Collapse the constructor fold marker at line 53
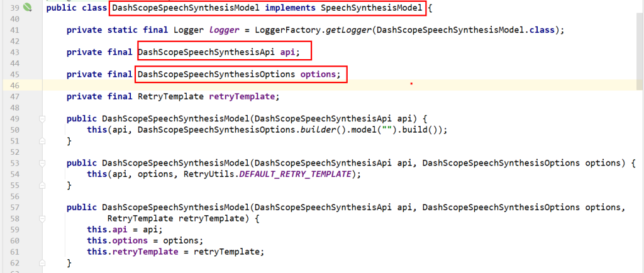Screen dimensions: 644x273 click(42, 162)
